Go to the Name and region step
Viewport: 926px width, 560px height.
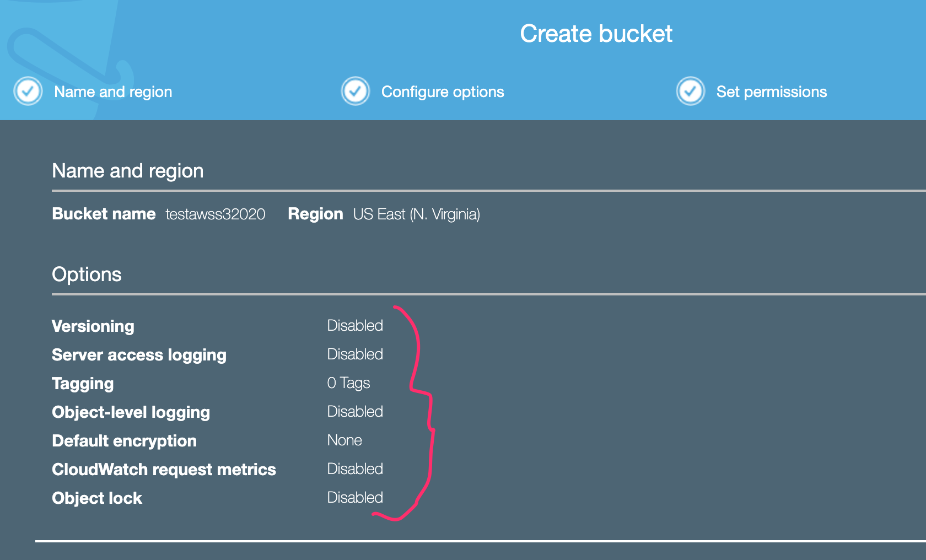tap(113, 92)
